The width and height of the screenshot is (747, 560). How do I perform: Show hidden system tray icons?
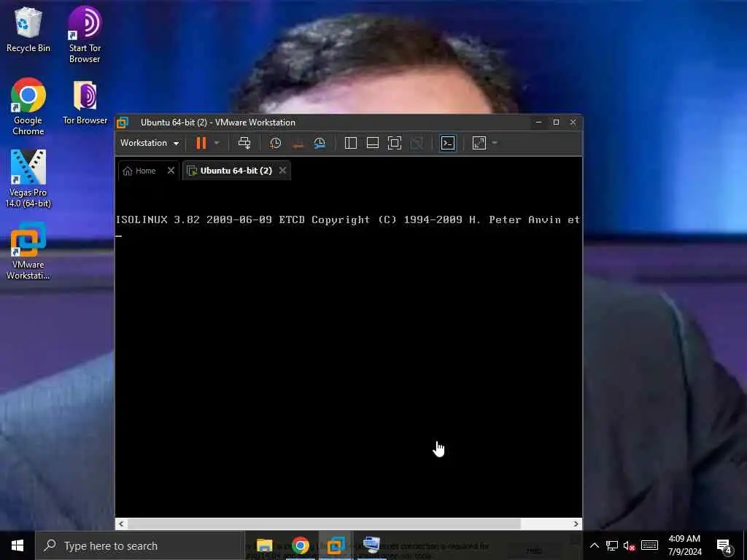pyautogui.click(x=595, y=545)
